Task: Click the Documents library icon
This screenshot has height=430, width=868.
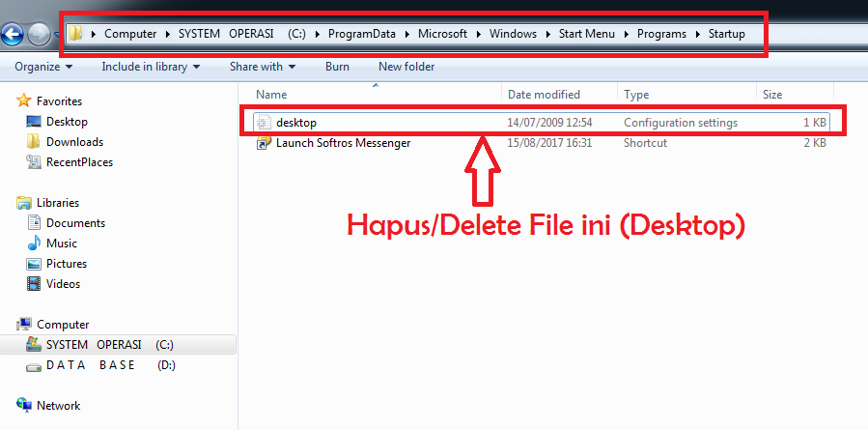Action: coord(34,223)
